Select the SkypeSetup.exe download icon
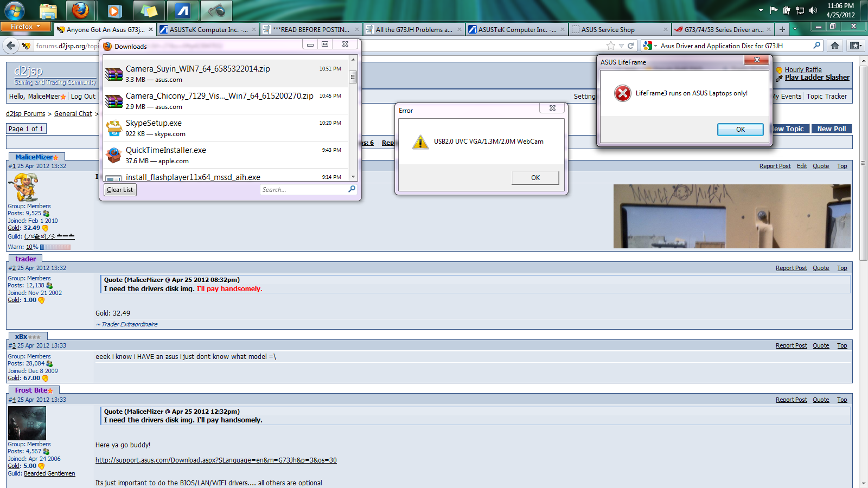The image size is (868, 488). click(113, 128)
